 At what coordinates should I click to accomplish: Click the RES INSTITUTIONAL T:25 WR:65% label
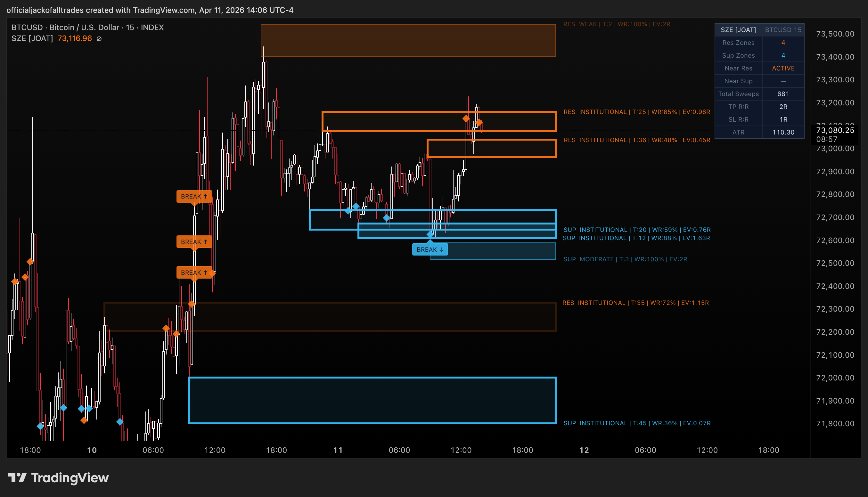[636, 112]
